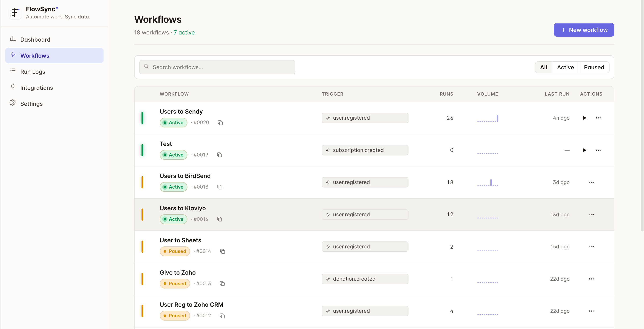Copy ID of Give to Zoho workflow

coord(222,283)
